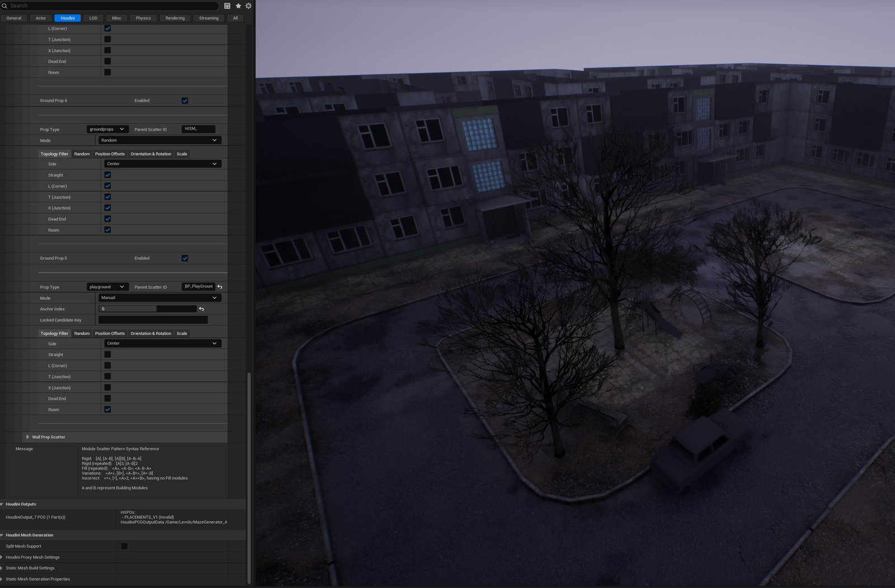Screen dimensions: 895x588
Task: Switch to Actor category tab
Action: [41, 18]
